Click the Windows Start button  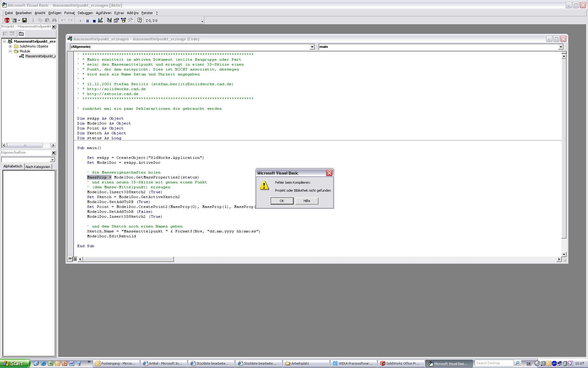pos(15,363)
